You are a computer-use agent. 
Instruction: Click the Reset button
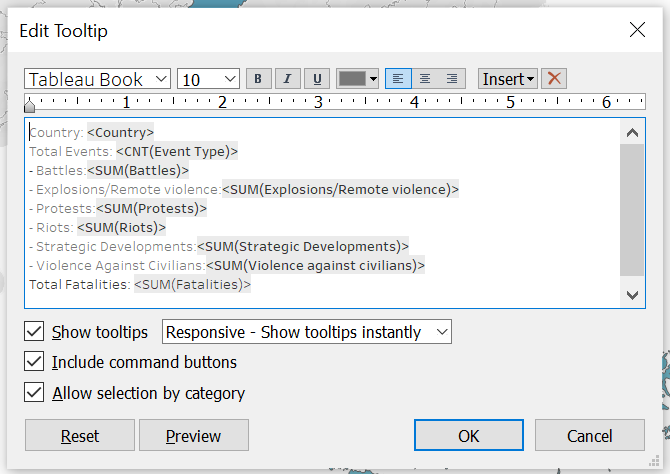coord(79,436)
